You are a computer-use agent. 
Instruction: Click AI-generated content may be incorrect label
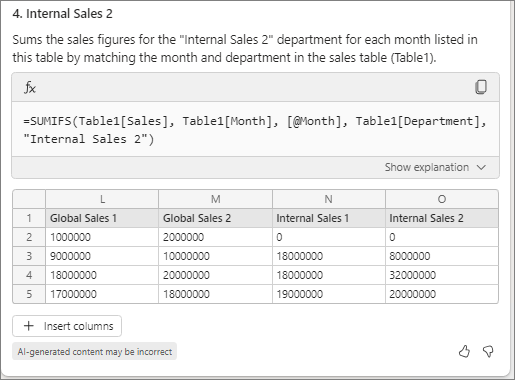(x=95, y=352)
